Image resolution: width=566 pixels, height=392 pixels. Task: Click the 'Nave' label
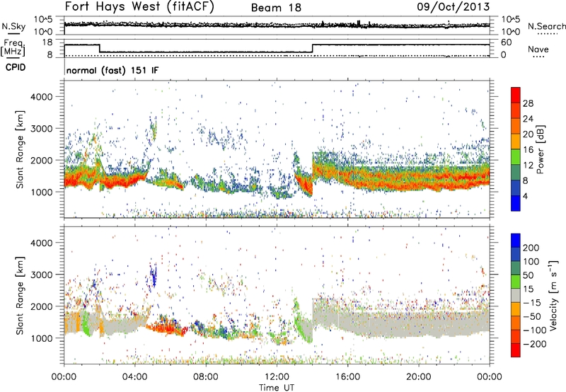pyautogui.click(x=538, y=50)
